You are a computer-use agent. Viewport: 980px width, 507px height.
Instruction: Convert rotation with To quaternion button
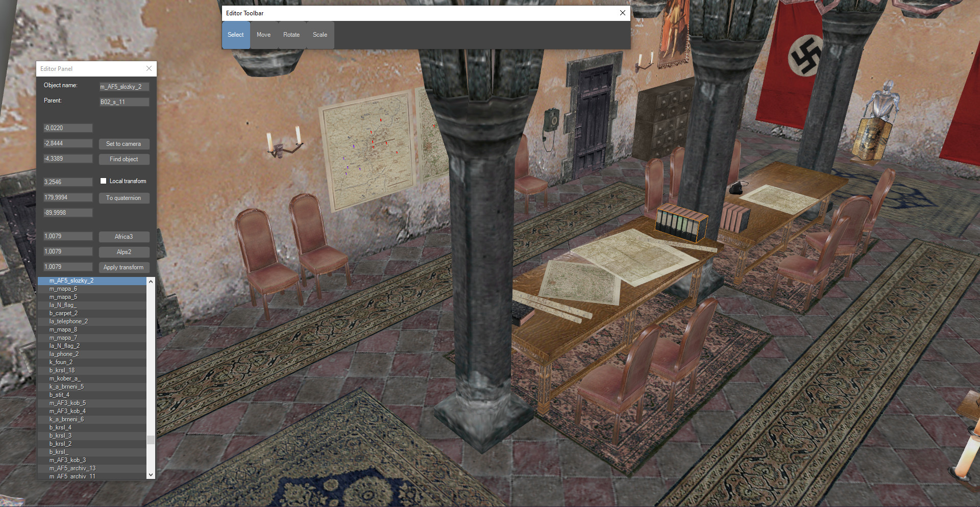click(x=124, y=198)
